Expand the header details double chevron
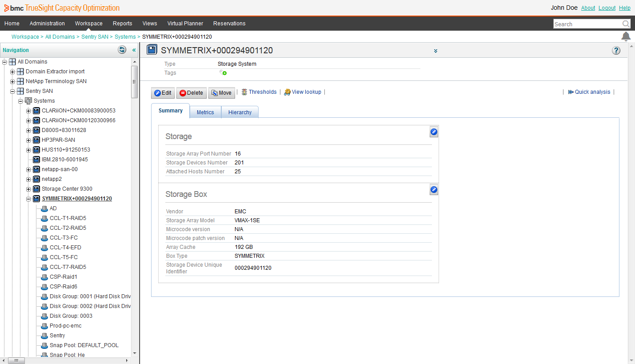 point(435,51)
